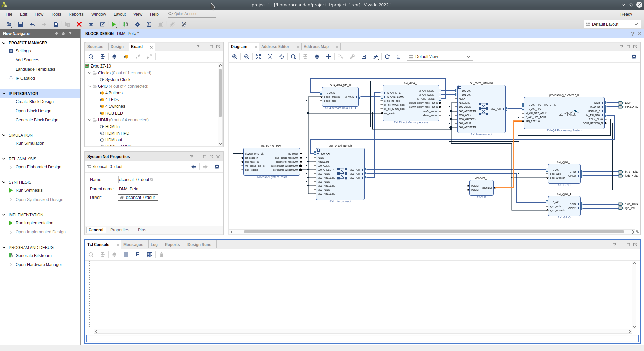Collapse the GPIO tree node in Board tab
Screen dimensions: 644x351
90,86
